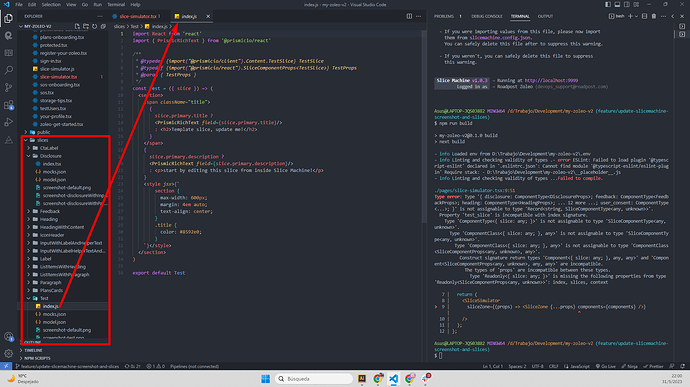The image size is (690, 387).
Task: Open the Terminal menu
Action: [116, 4]
